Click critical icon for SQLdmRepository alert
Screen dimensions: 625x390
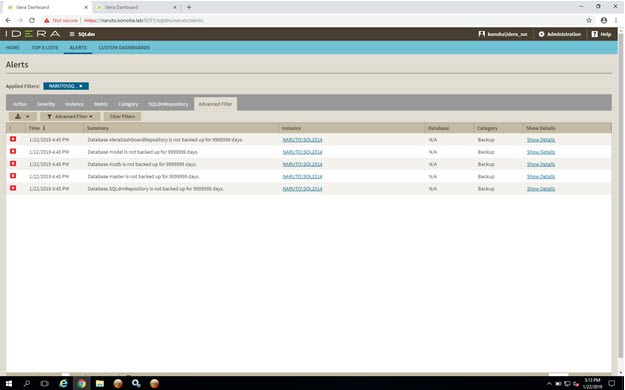point(13,188)
